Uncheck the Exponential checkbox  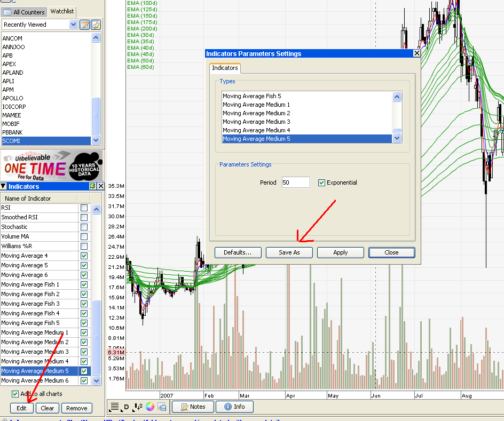(x=321, y=182)
